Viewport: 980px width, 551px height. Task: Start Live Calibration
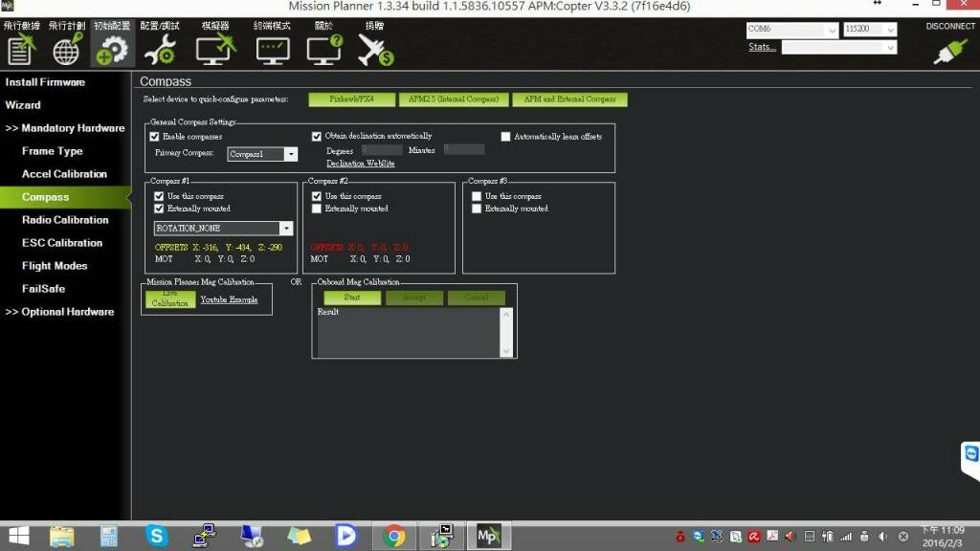[170, 298]
